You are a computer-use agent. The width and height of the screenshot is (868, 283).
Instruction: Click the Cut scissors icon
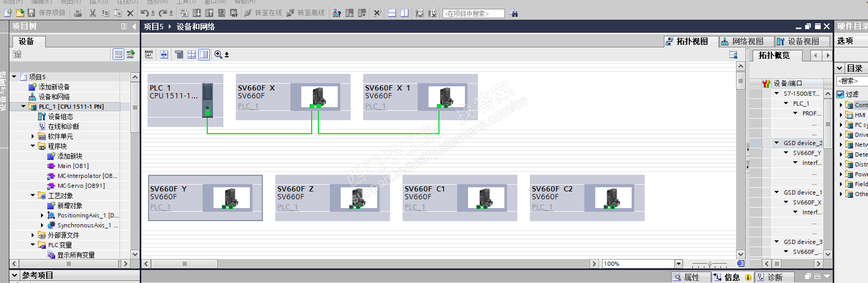(92, 13)
